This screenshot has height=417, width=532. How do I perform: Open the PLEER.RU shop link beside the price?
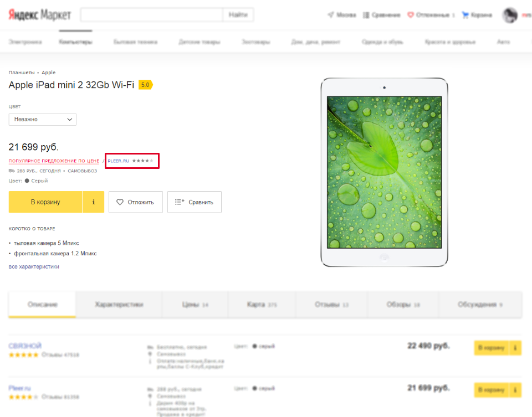(x=119, y=161)
